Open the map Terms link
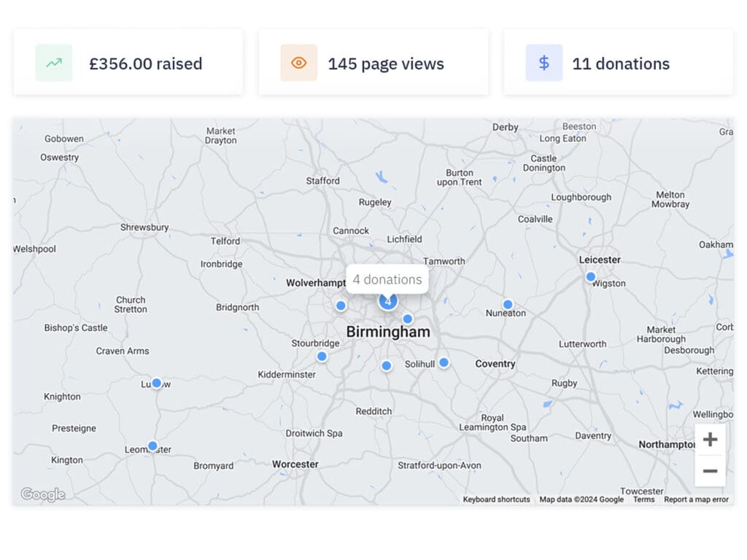Screen dimensions: 747x560 pyautogui.click(x=643, y=499)
